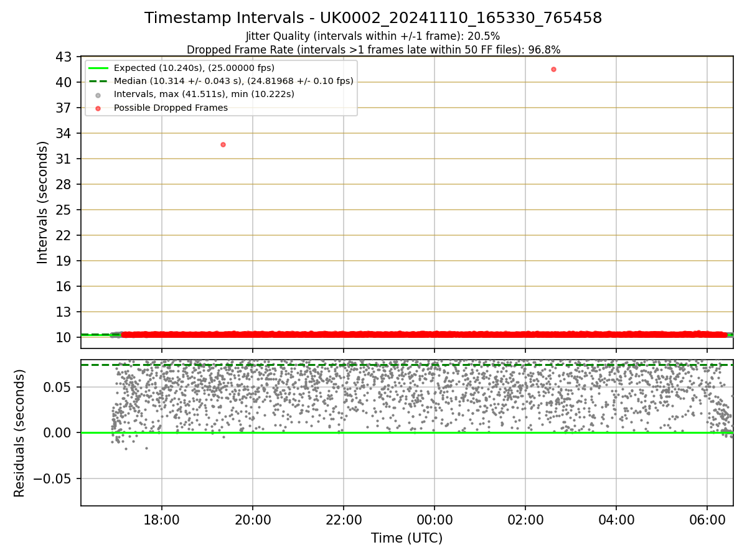Viewport: 747px width, 560px height.
Task: Click the gray dot marker for 'Intervals' in the legend
Action: pos(98,95)
